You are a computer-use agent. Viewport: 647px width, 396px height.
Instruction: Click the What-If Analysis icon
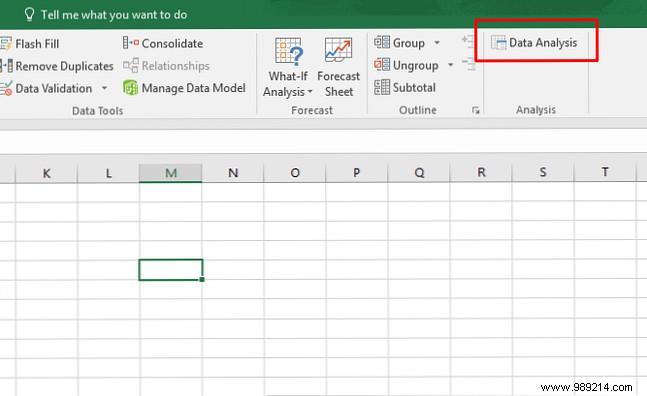[x=288, y=52]
